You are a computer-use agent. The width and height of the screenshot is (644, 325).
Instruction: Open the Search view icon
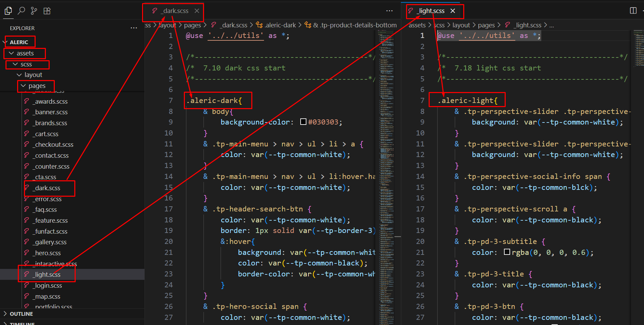coord(21,11)
